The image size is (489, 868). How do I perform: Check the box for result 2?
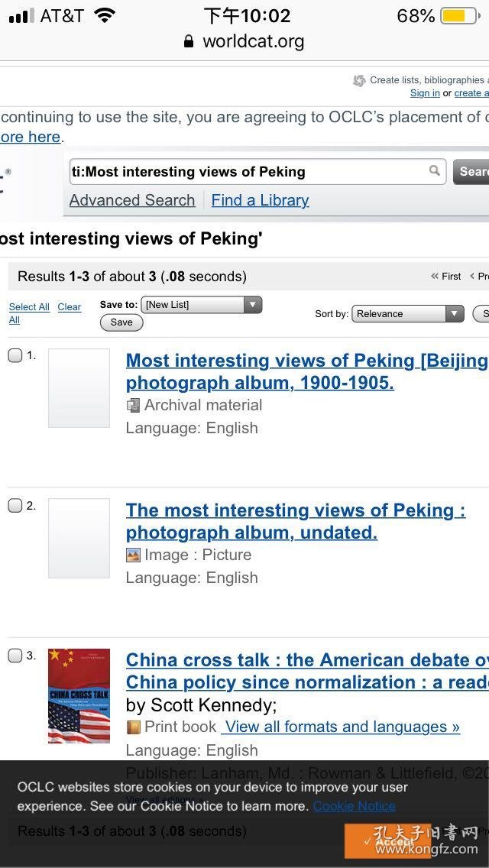pyautogui.click(x=15, y=505)
